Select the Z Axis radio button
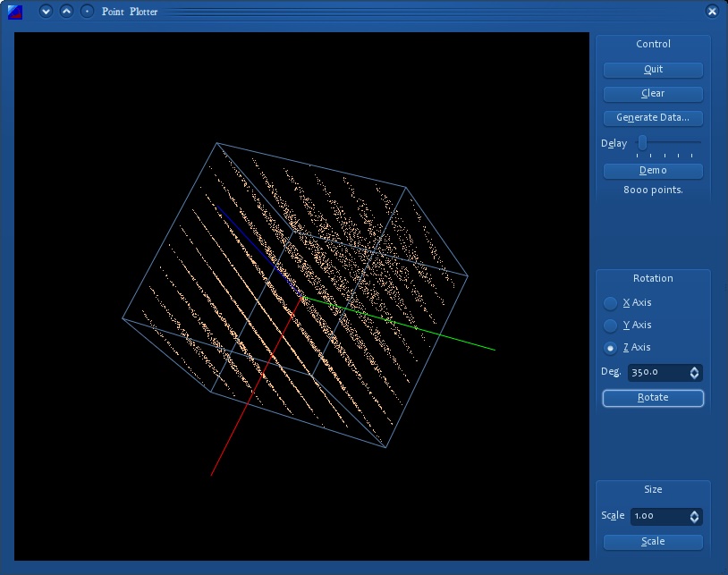 point(611,348)
